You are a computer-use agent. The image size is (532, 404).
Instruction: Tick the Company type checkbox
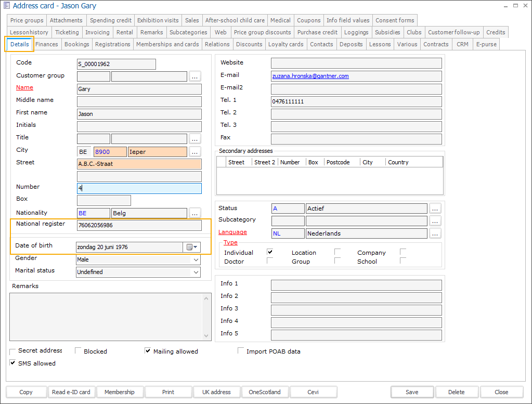point(403,252)
